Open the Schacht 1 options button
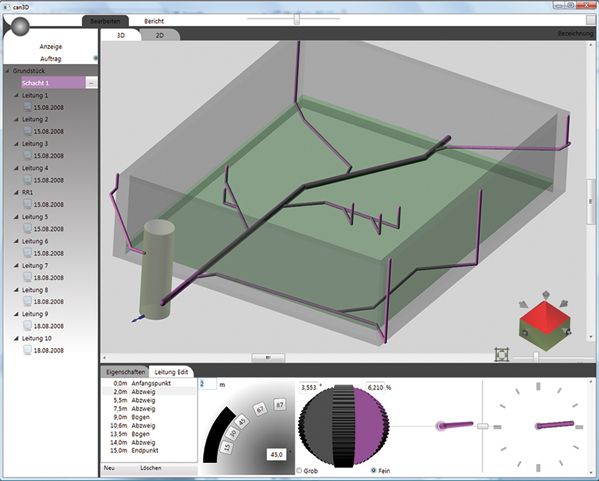This screenshot has width=599, height=481. [91, 83]
